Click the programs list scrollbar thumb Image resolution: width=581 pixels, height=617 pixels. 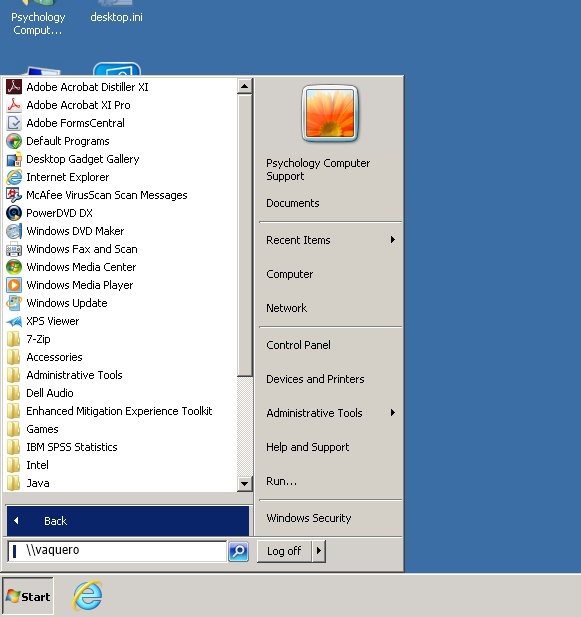244,235
